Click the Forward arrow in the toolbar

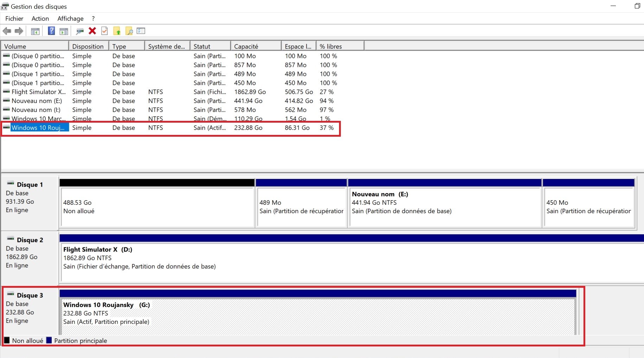19,31
